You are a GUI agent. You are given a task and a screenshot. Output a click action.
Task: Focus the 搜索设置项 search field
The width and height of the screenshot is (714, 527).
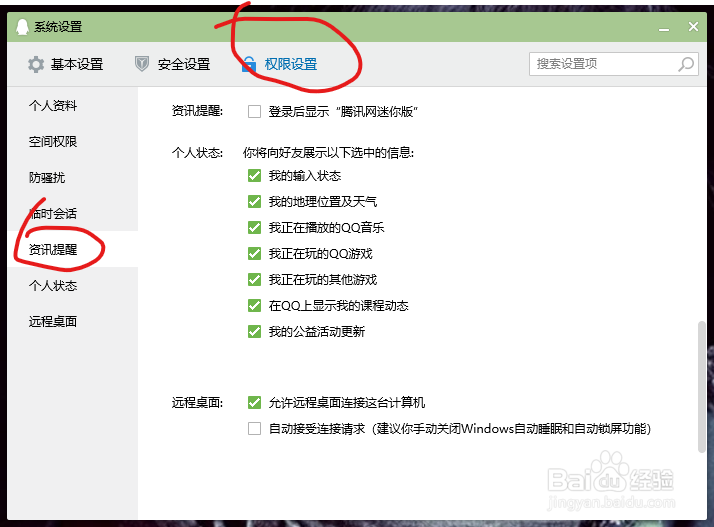click(613, 64)
